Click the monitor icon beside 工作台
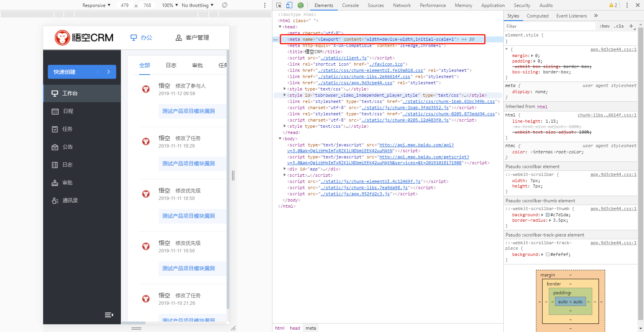The image size is (644, 332). pos(55,93)
